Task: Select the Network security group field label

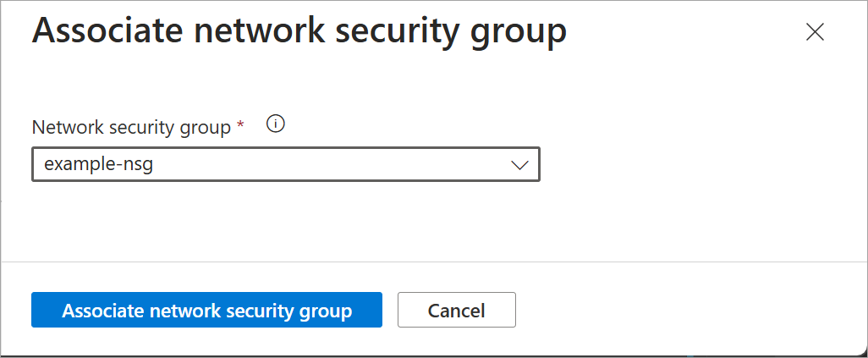Action: pos(131,128)
